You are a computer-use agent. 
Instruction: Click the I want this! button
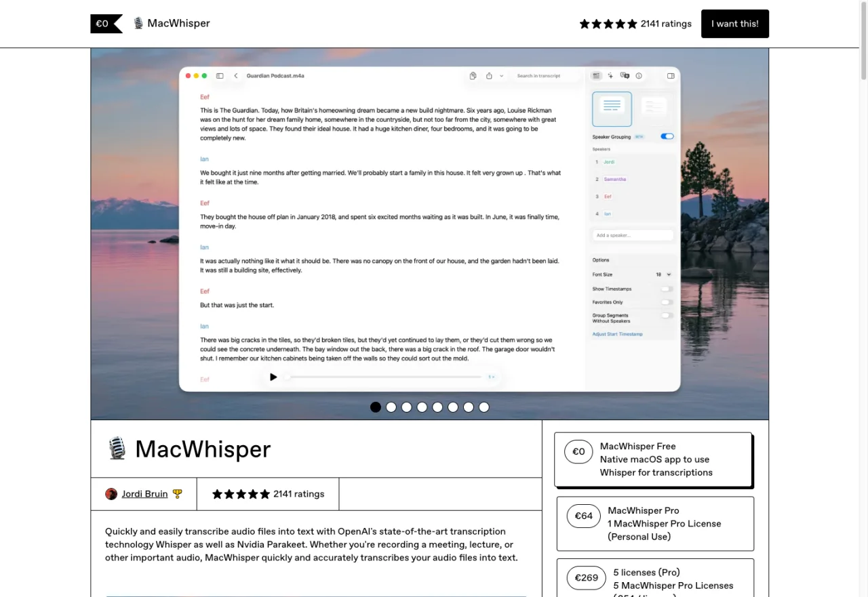[x=735, y=24]
